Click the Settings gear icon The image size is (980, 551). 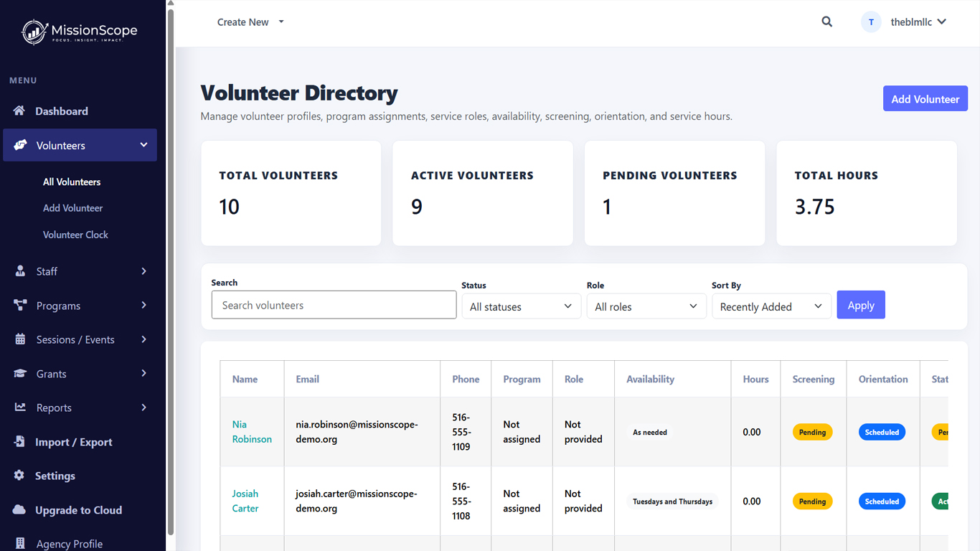point(19,476)
